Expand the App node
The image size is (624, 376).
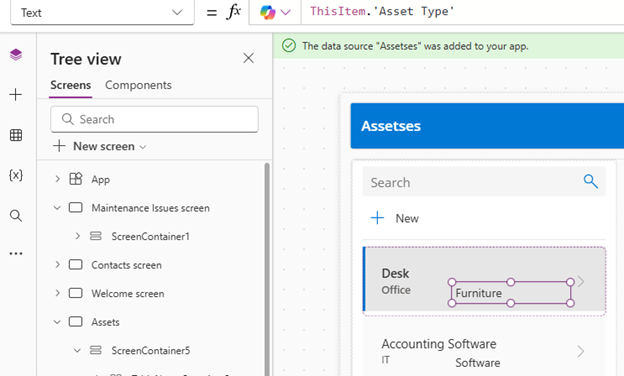click(x=57, y=179)
